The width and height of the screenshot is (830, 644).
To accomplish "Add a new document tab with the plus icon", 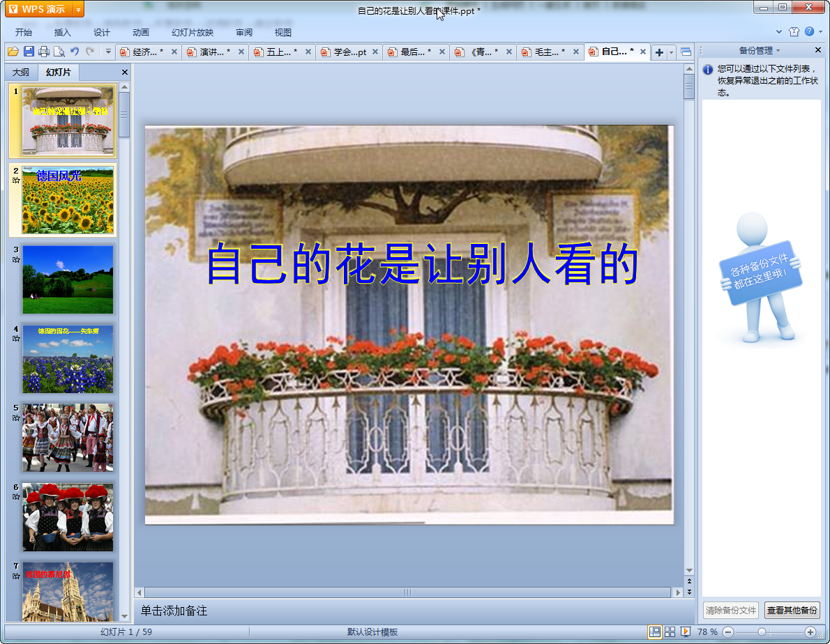I will 659,52.
